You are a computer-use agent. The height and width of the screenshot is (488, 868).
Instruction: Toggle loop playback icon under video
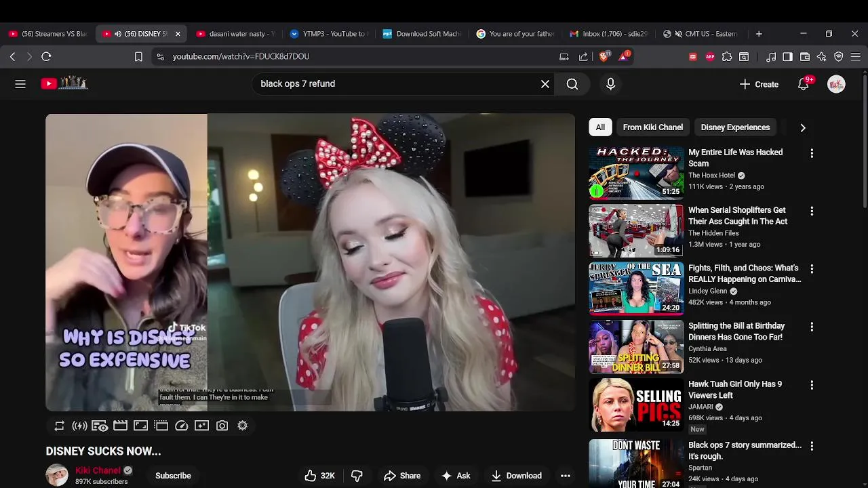(59, 426)
